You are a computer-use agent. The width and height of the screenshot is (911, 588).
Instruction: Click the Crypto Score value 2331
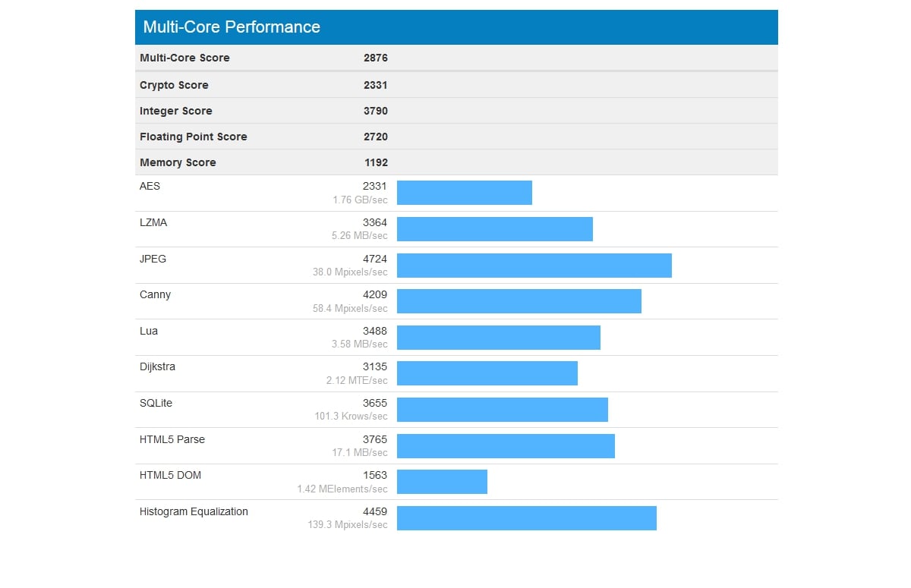pos(375,85)
